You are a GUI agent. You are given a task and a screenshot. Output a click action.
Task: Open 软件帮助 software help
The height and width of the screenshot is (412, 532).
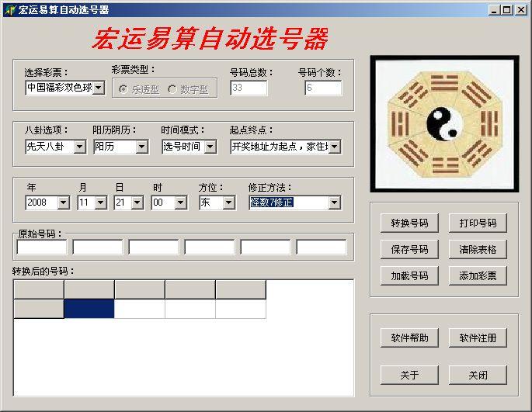tap(409, 338)
